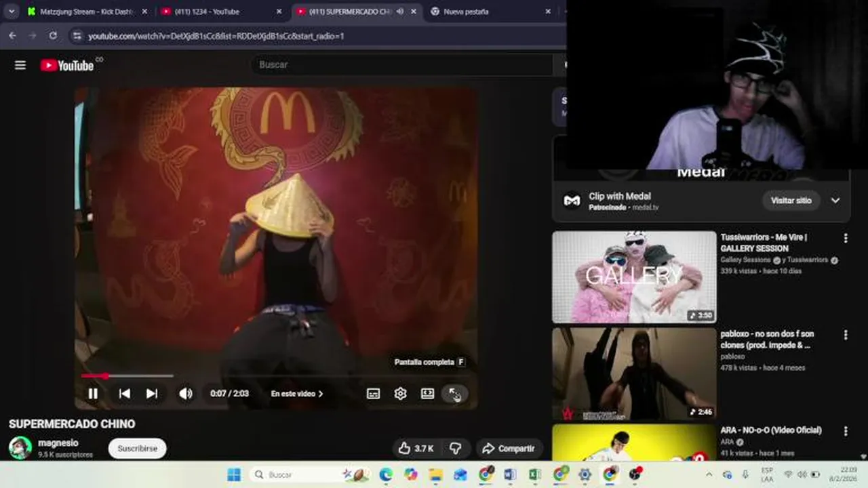Switch to the Matzzjung Stream Kick tab
868x488 pixels.
(86, 12)
